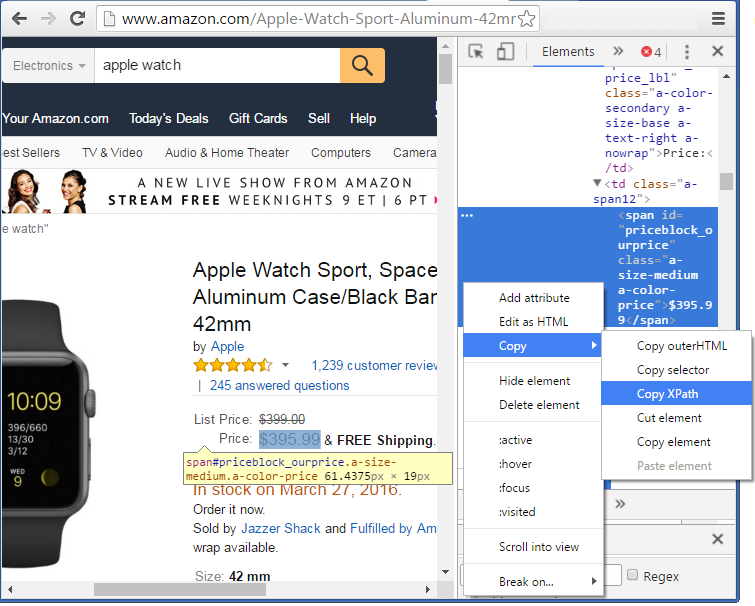Click the Apple brand link

click(x=228, y=347)
